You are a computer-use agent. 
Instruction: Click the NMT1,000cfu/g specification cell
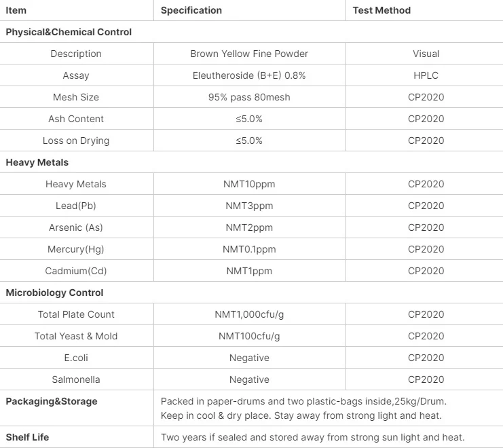pyautogui.click(x=249, y=314)
